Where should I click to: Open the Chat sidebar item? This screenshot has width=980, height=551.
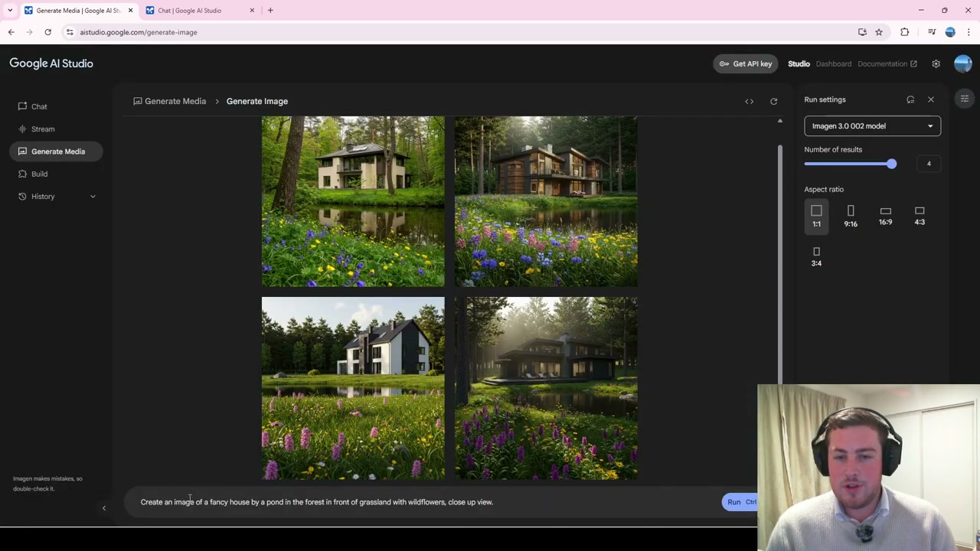click(x=39, y=106)
